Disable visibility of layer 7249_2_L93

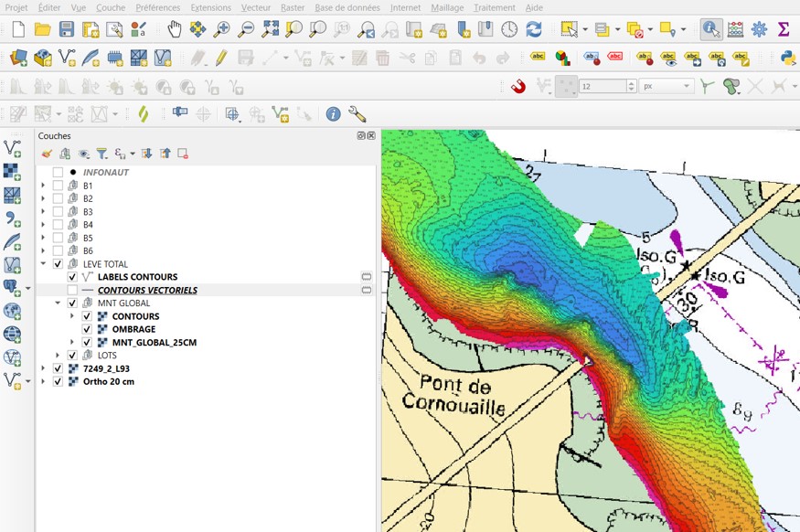click(x=56, y=368)
